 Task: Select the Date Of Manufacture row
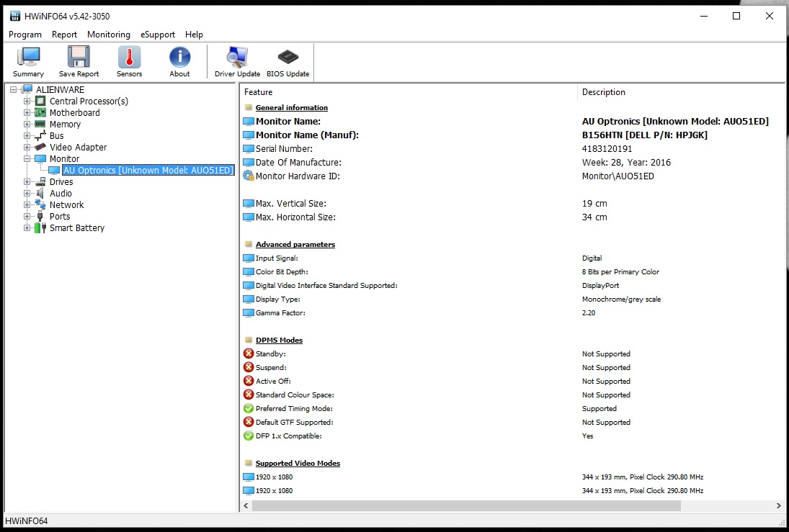(x=512, y=162)
